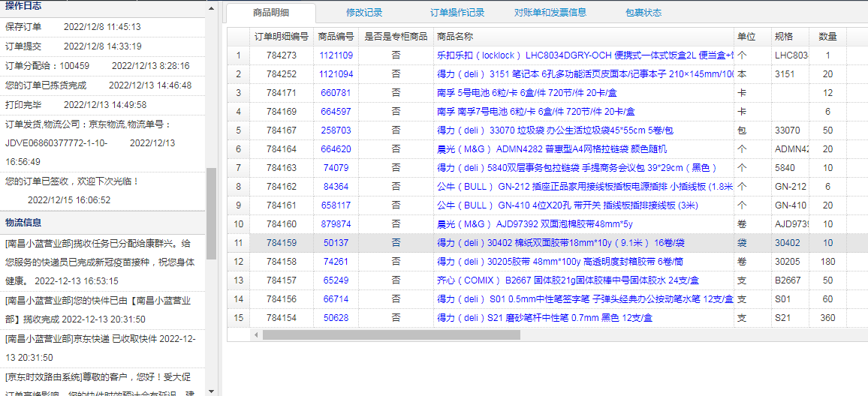Viewport: 868px width, 396px height.
Task: Open the 对账单和发票信息 tab
Action: (550, 13)
